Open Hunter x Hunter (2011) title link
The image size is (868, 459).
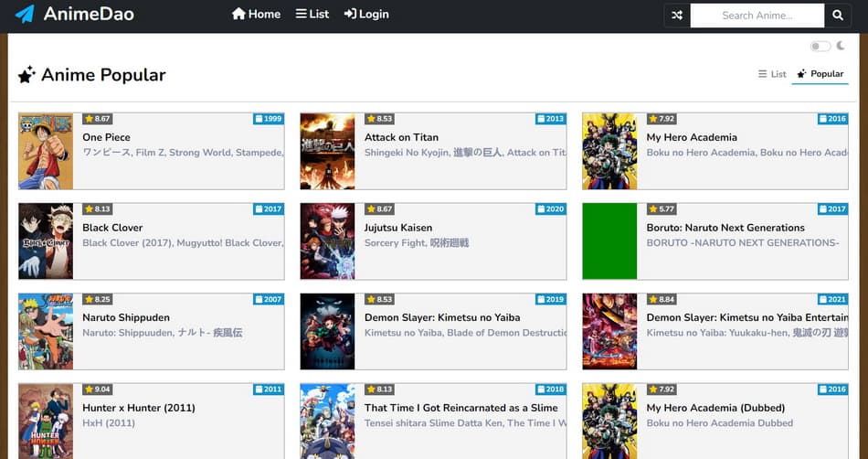(139, 408)
